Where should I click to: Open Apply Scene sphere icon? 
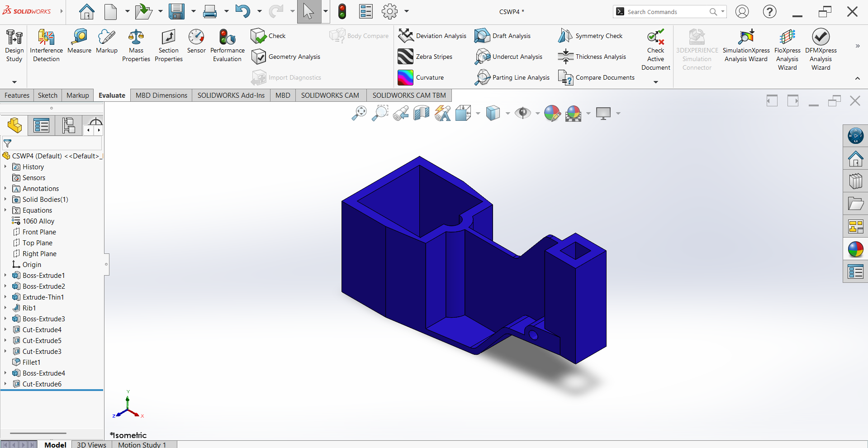pos(574,113)
